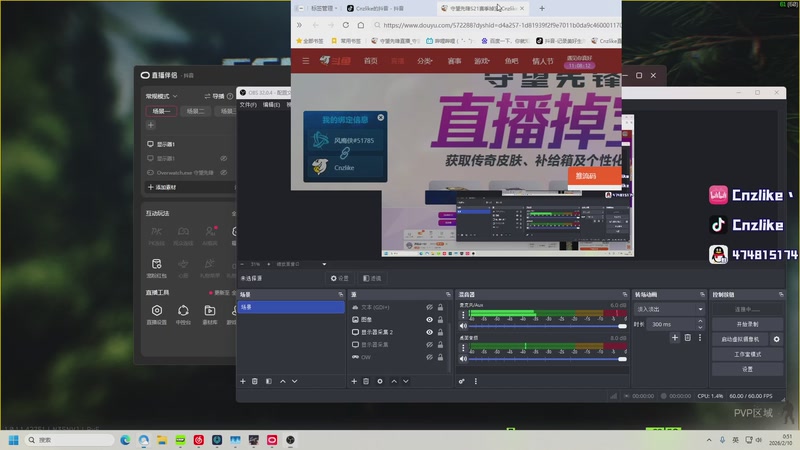The height and width of the screenshot is (450, 800).
Task: Add a new source in OBS sources panel
Action: tap(354, 381)
